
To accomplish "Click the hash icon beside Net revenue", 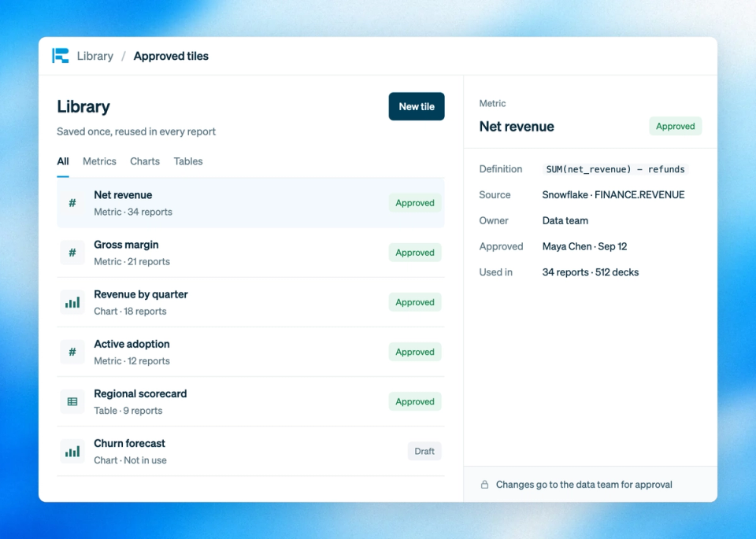I will (x=72, y=203).
